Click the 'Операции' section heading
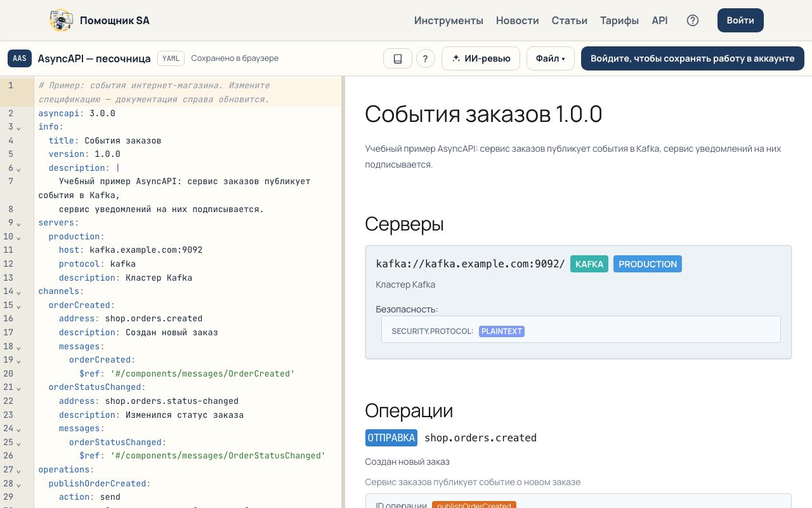 click(x=409, y=410)
